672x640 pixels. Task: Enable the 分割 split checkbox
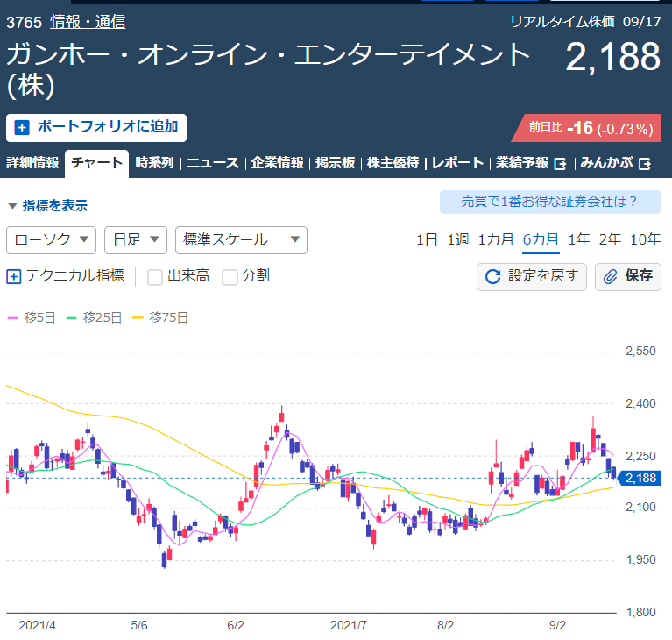[x=230, y=277]
